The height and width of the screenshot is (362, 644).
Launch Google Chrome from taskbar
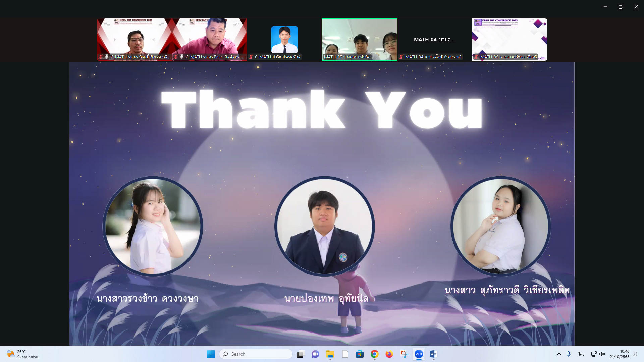(x=374, y=354)
